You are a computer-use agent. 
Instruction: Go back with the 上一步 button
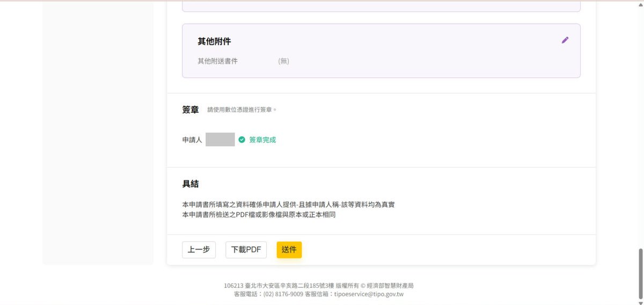click(199, 250)
